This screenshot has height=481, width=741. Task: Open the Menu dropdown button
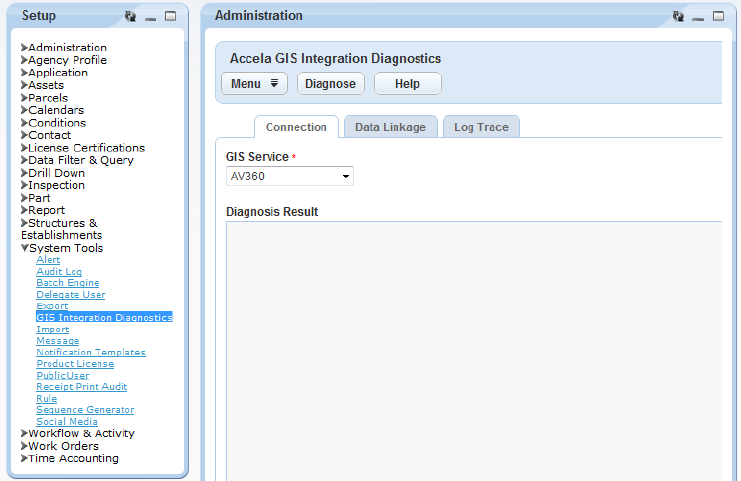pos(254,84)
